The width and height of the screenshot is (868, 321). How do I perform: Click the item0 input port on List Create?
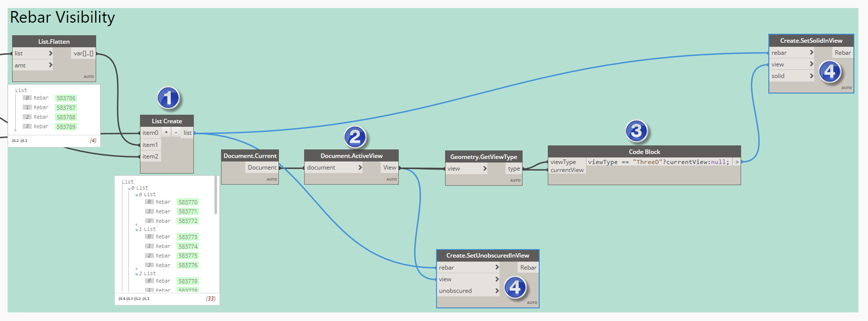pyautogui.click(x=151, y=133)
